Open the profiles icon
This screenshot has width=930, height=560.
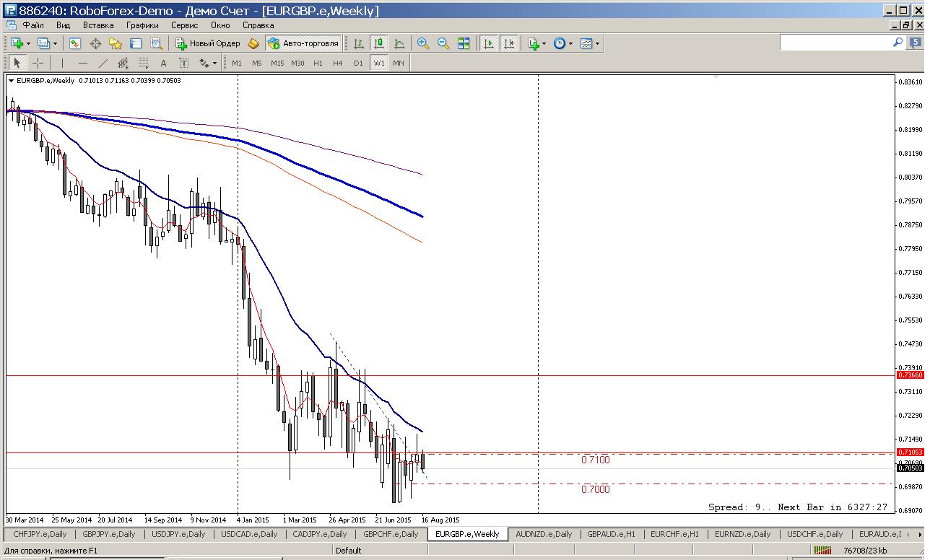coord(43,43)
